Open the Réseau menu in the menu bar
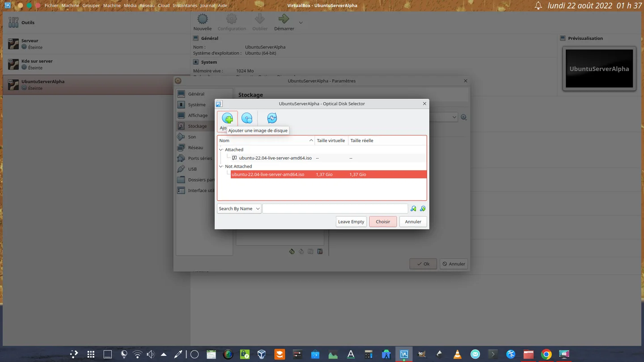644x362 pixels. (147, 5)
